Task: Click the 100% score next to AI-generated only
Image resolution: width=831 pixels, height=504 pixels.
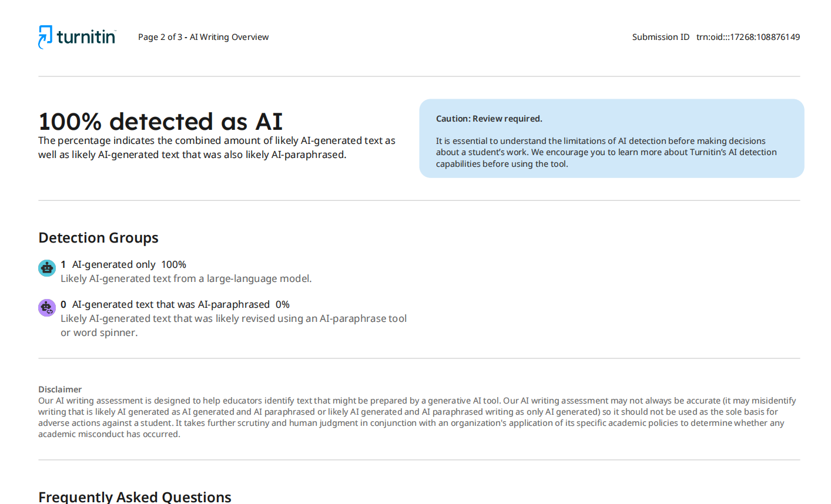Action: click(174, 264)
